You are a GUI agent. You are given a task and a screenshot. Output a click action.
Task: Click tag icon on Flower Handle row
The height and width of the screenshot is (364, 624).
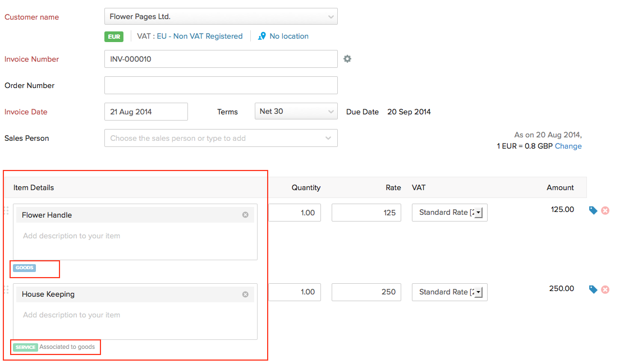click(593, 210)
